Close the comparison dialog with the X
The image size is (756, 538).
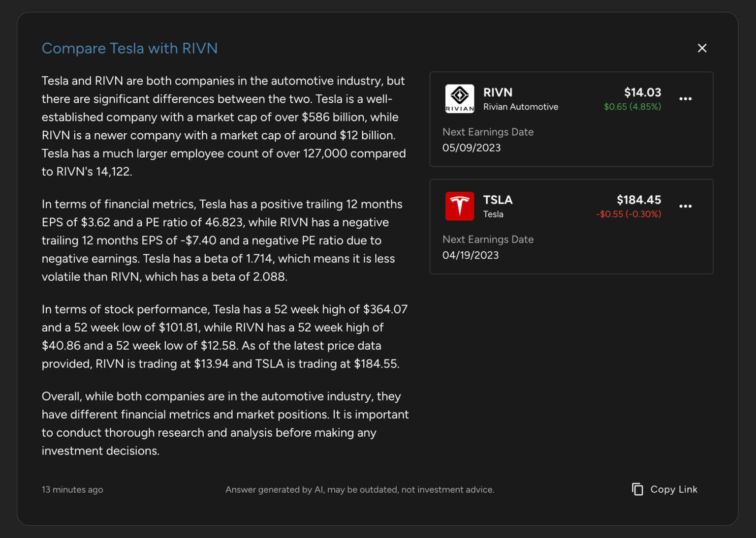tap(702, 48)
